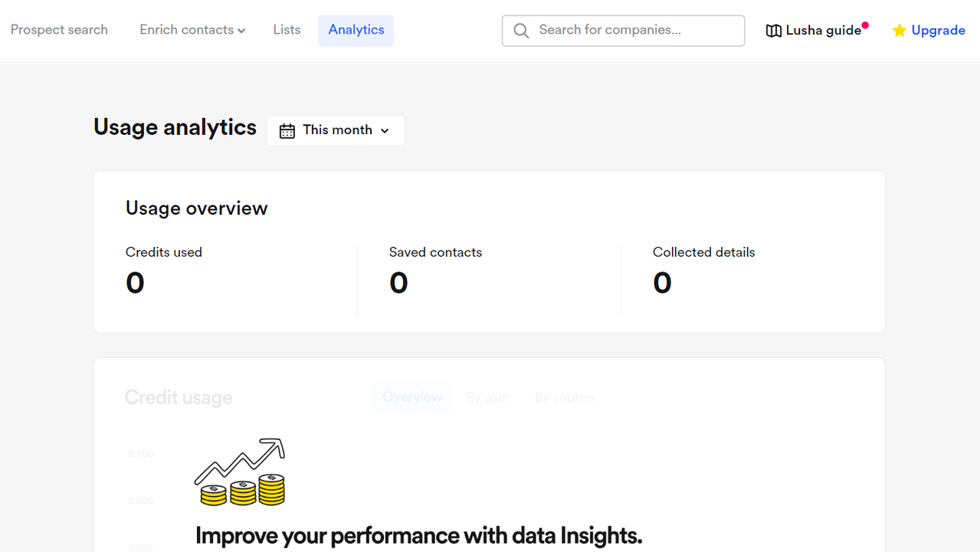980x552 pixels.
Task: Click the Upgrade link
Action: [x=938, y=31]
